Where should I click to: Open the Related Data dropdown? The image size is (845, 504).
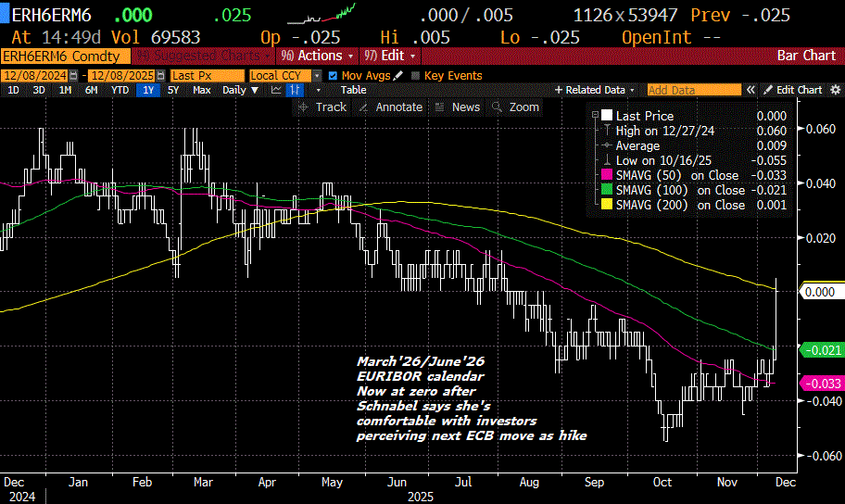[595, 90]
